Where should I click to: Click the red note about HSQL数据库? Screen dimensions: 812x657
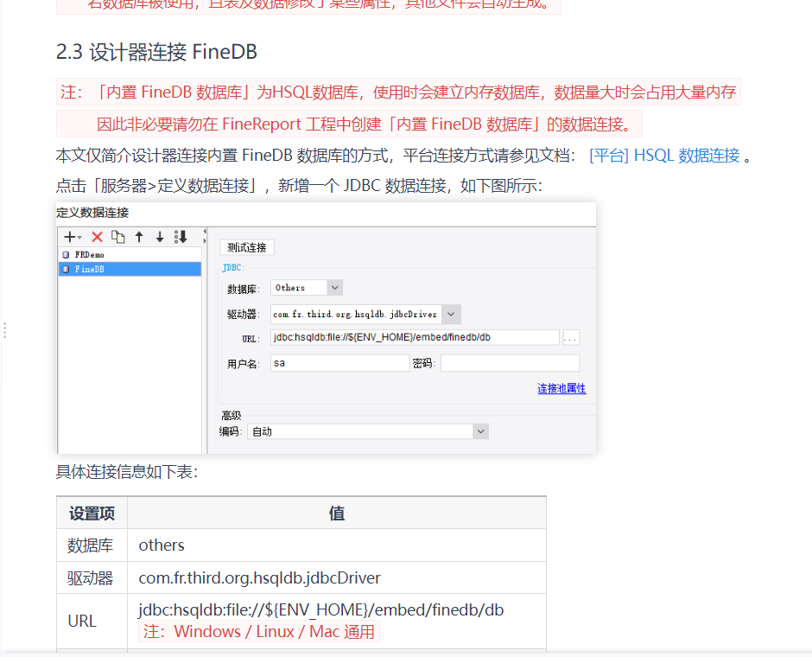pos(398,92)
